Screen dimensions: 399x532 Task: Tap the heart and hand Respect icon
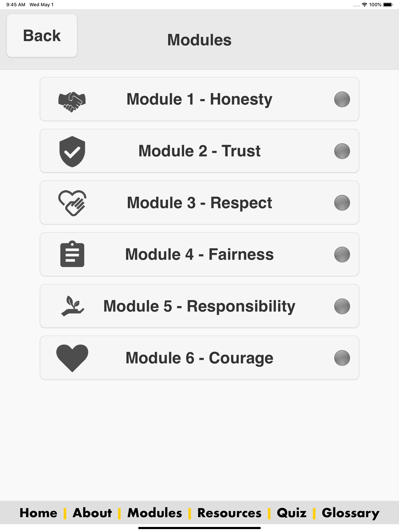pos(72,203)
